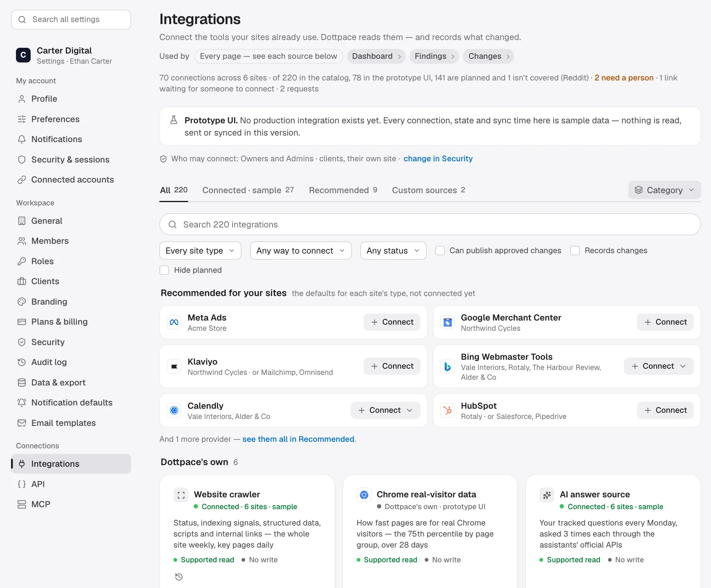The height and width of the screenshot is (588, 711).
Task: Click the AI answer source sparkle icon
Action: [547, 495]
